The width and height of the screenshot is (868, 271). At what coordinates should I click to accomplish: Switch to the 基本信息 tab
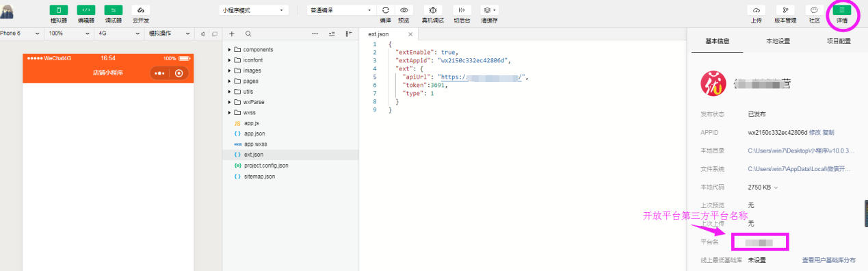click(x=718, y=40)
